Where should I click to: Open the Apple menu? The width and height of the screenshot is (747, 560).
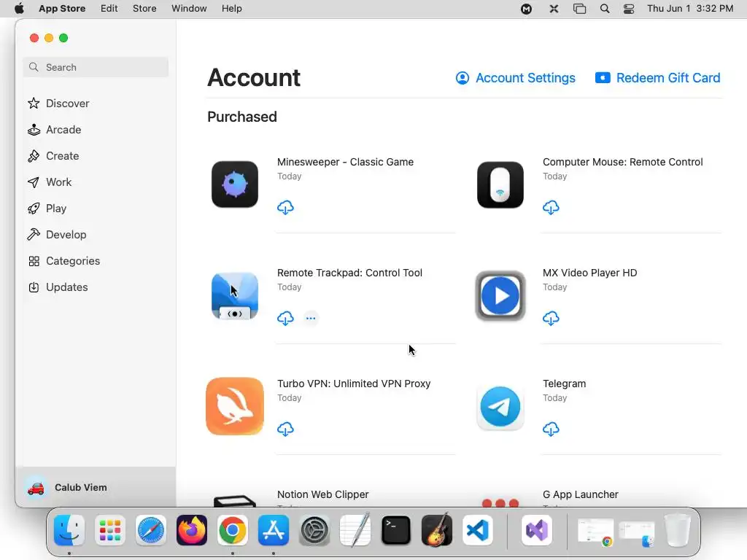tap(19, 9)
